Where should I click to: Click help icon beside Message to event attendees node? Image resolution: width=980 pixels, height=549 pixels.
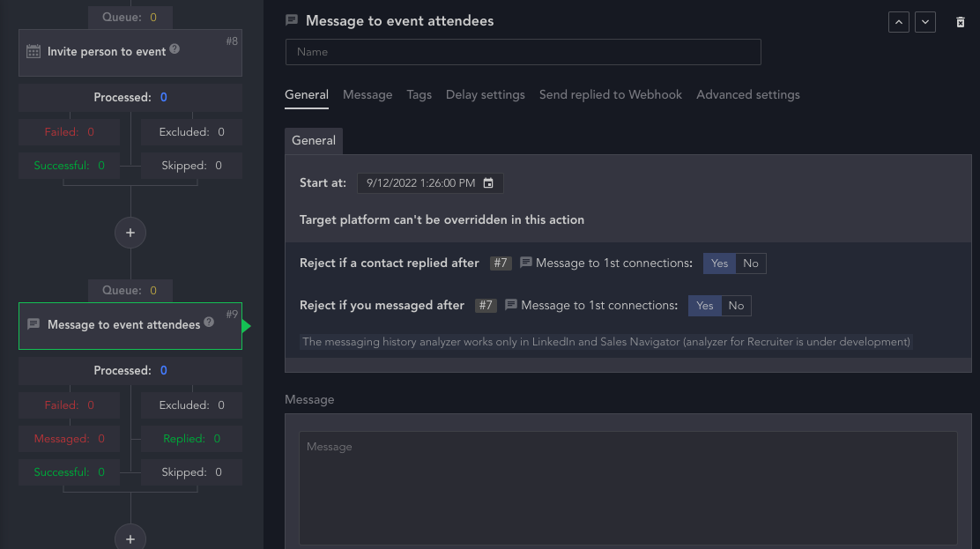click(209, 322)
